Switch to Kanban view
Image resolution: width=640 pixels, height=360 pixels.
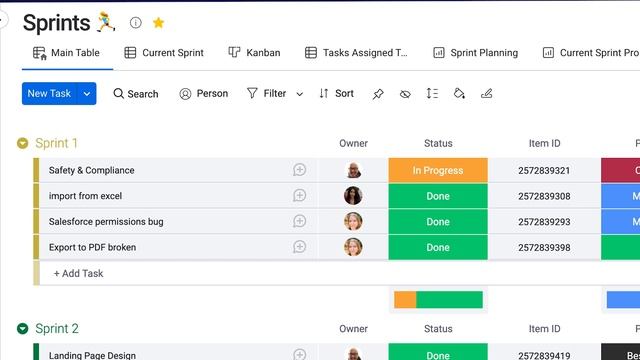(254, 53)
